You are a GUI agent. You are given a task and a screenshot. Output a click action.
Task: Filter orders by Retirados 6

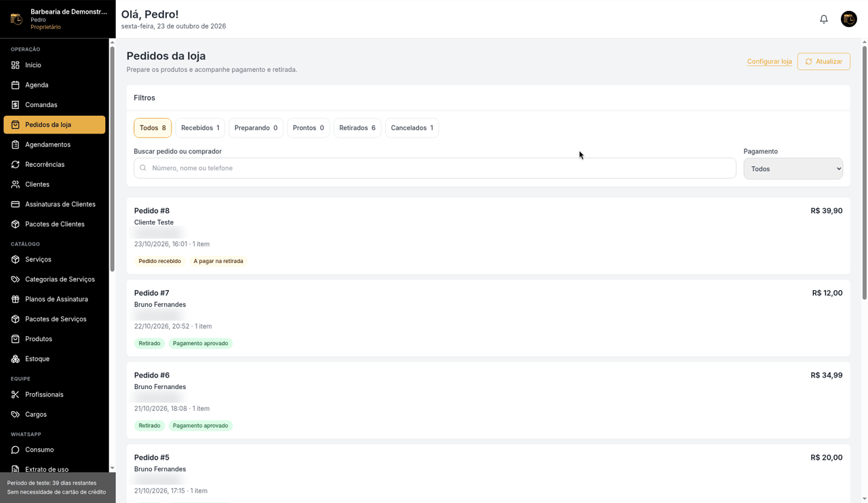pos(357,128)
